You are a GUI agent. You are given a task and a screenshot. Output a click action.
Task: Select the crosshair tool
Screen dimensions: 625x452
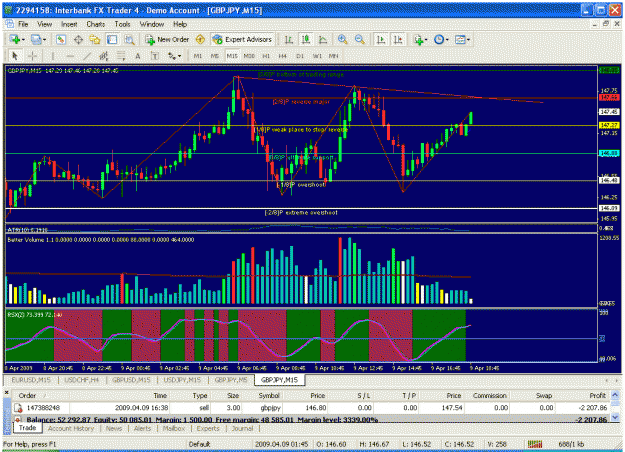[32, 56]
